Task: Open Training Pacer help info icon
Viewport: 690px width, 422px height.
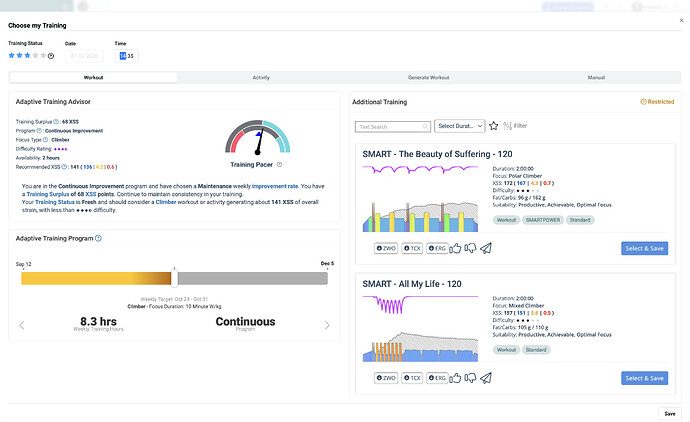Action: pos(279,165)
